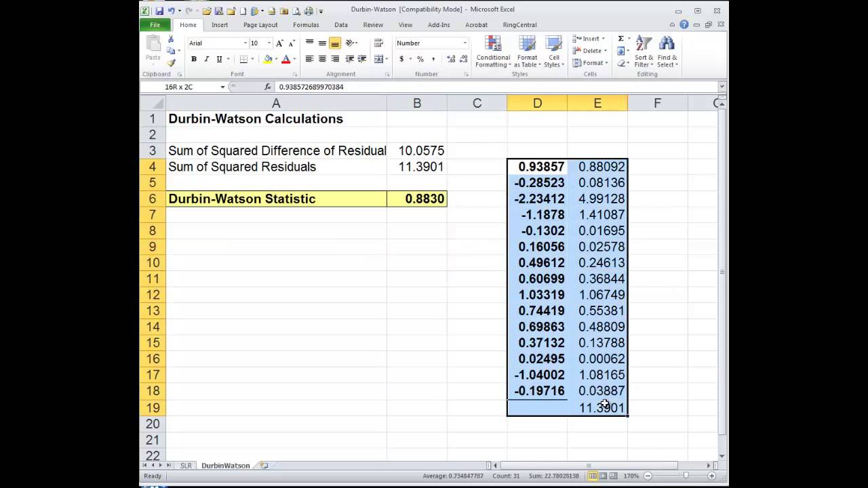
Task: Cut the selected cells
Action: [x=171, y=40]
